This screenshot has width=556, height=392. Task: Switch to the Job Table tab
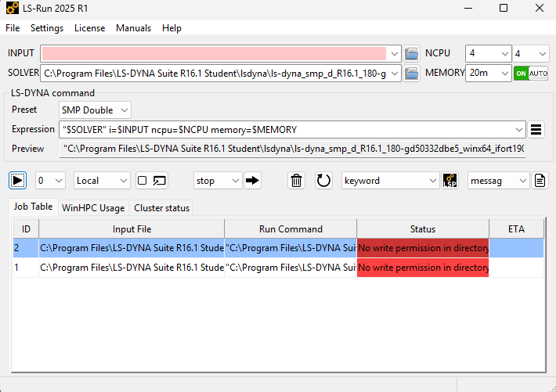33,207
